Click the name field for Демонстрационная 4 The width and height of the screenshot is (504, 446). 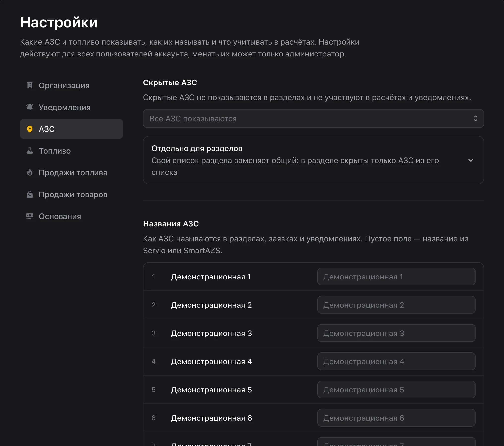tap(396, 362)
